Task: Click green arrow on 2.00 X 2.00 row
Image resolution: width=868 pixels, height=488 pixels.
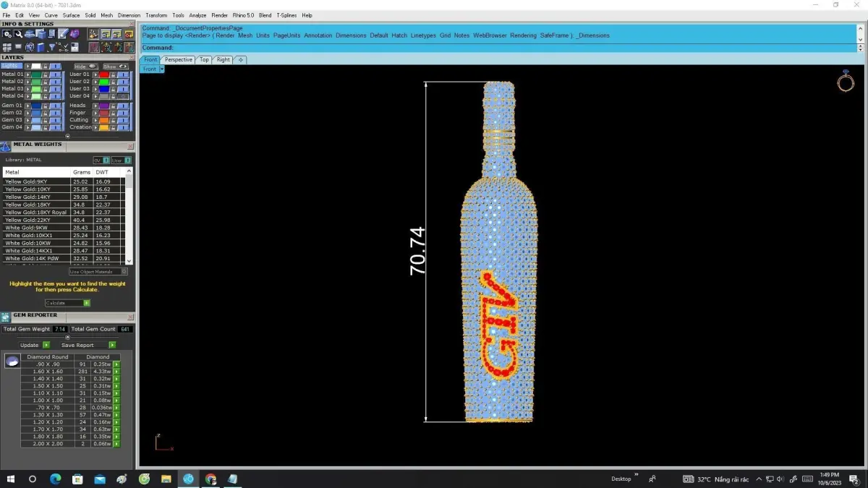Action: point(116,444)
